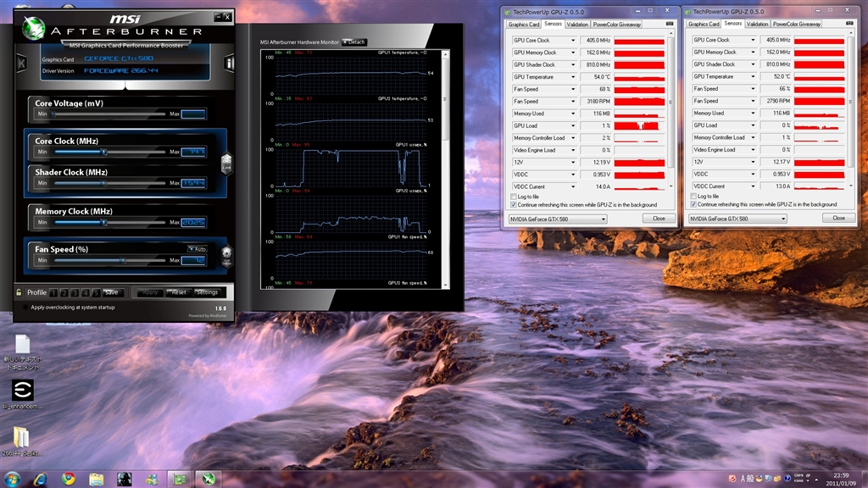Uncheck Continue refreshing in left GPU-Z
The height and width of the screenshot is (488, 868).
514,205
